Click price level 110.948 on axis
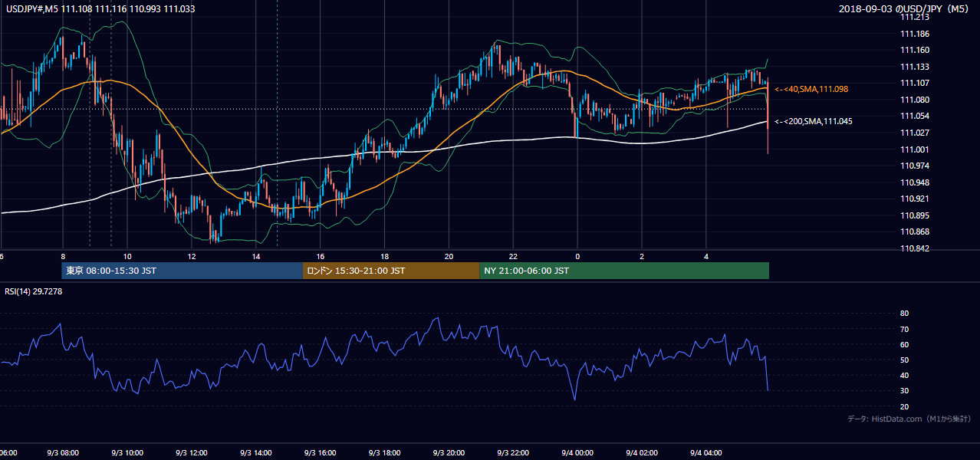Image resolution: width=980 pixels, height=460 pixels. 916,182
